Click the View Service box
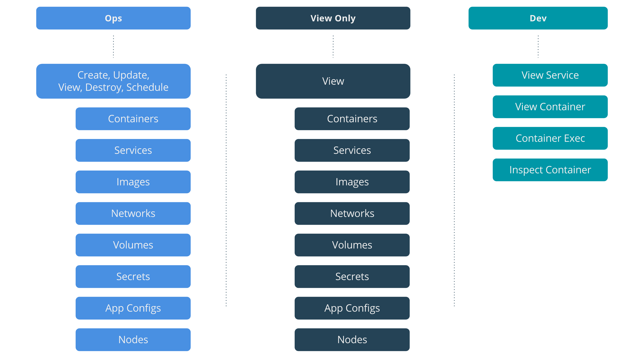Viewport: 644px width, 361px height. (x=550, y=75)
